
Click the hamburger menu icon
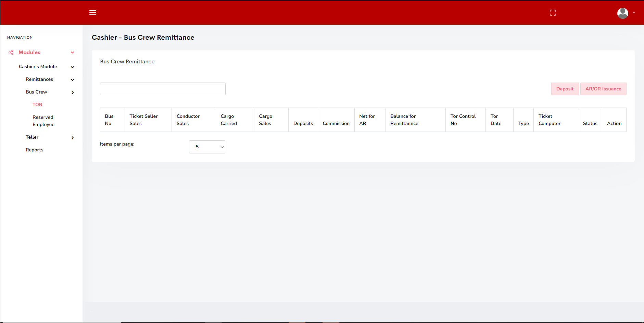[x=93, y=13]
